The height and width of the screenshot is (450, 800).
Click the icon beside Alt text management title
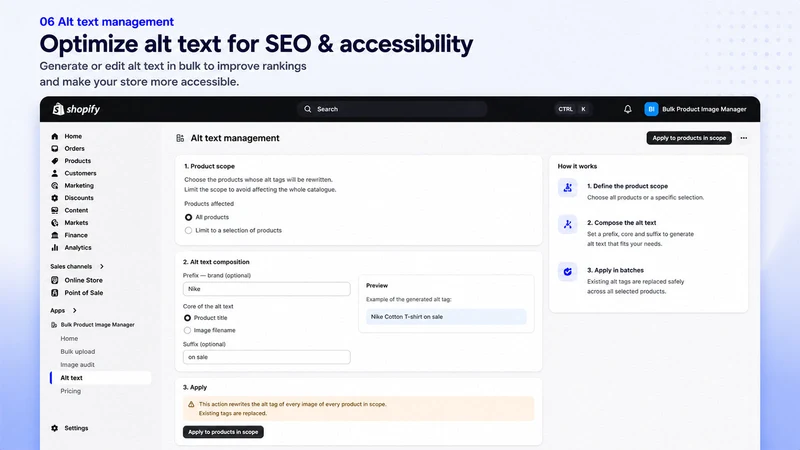(180, 138)
